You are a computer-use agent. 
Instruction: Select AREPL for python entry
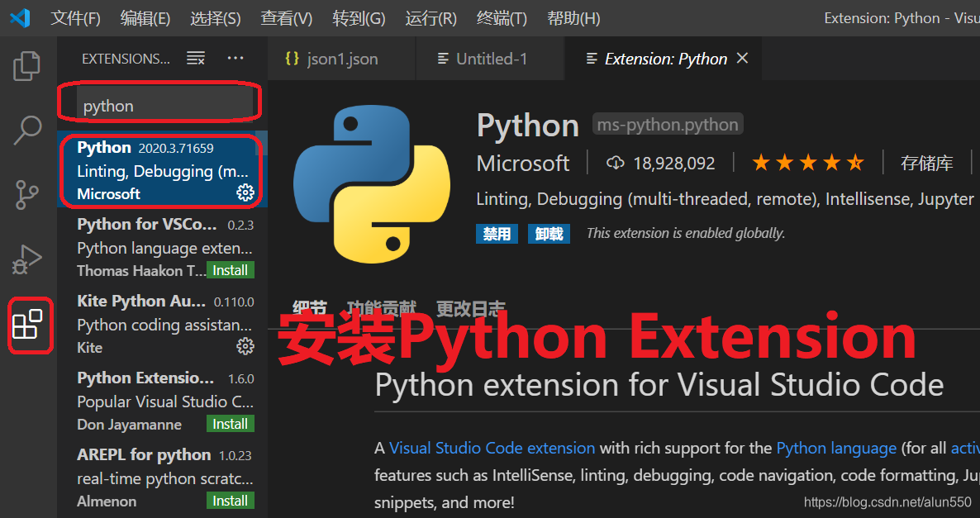[x=162, y=478]
